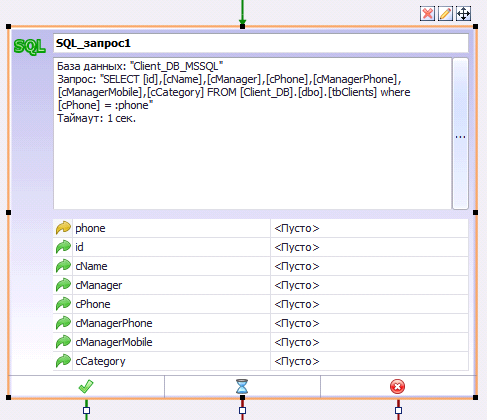Click the <Пусто> value for cManager

pyautogui.click(x=370, y=285)
